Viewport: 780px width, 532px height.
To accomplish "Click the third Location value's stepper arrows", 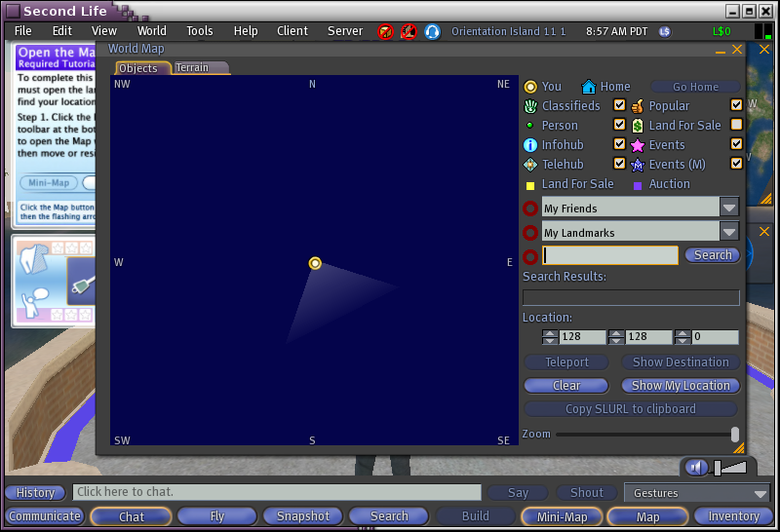I will point(682,336).
